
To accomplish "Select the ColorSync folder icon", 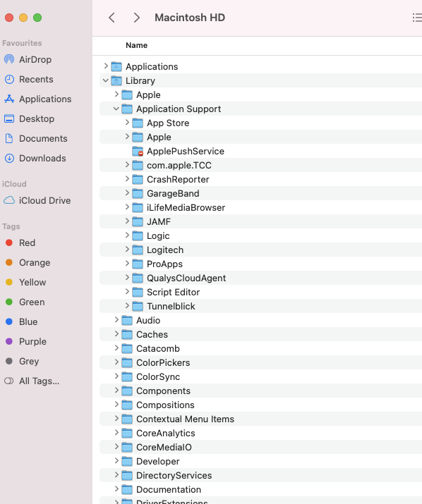I will pos(127,376).
